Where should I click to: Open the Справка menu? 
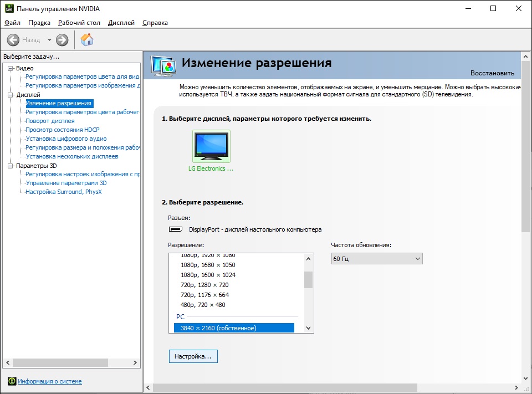click(x=155, y=23)
